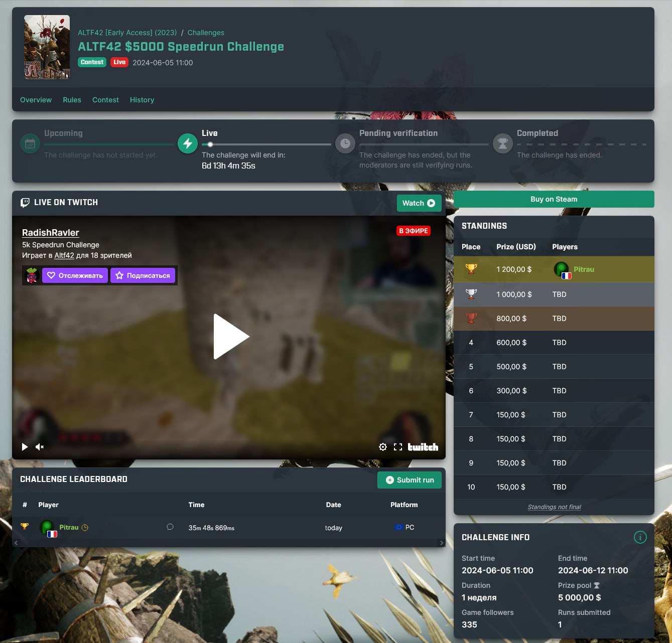Switch to the Rules tab
672x643 pixels.
(72, 100)
